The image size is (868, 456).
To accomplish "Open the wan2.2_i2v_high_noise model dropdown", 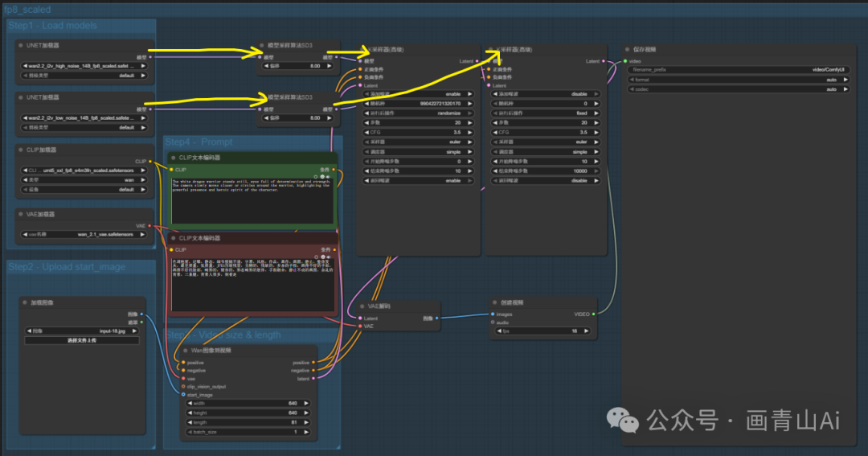I will 84,66.
